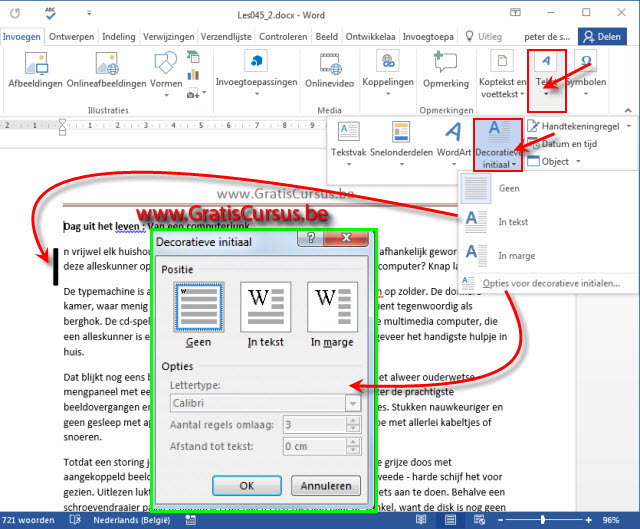Click Handtekeningregel signature line

coord(575,127)
